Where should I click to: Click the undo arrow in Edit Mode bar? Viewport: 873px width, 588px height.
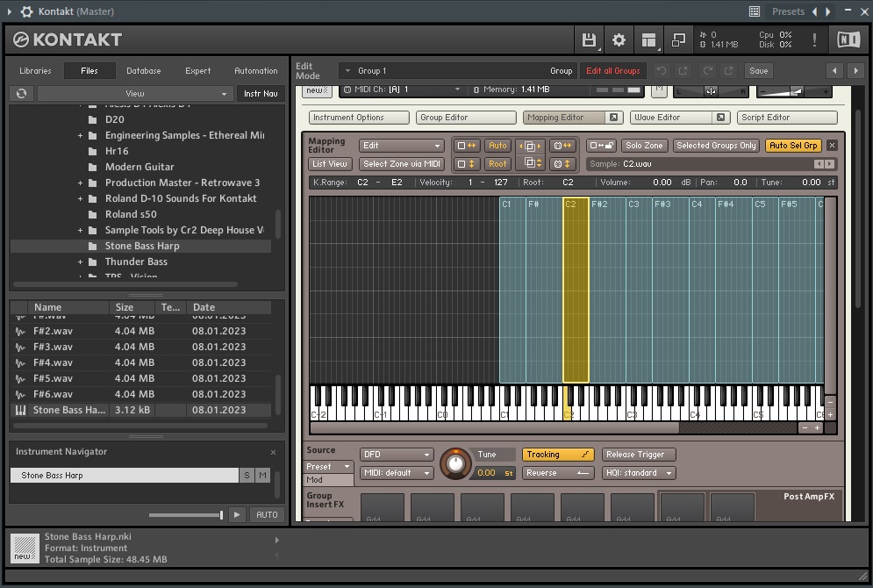[x=662, y=71]
